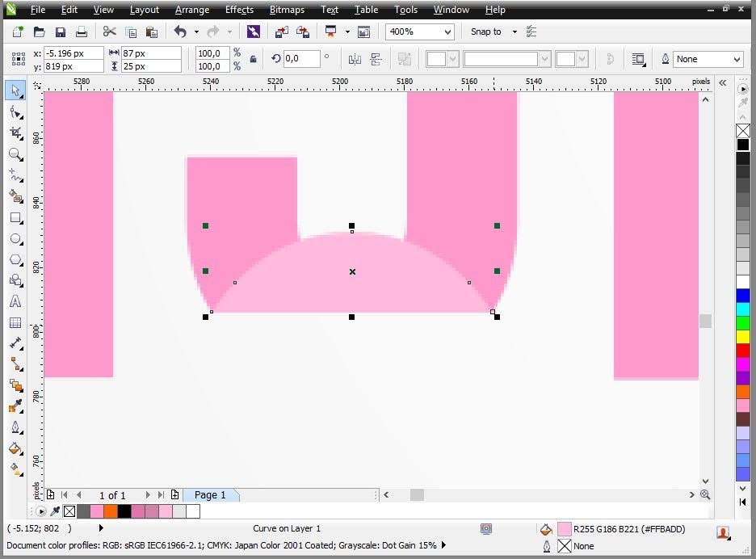Screen dimensions: 756x559
Task: Switch to the Page 1 tab
Action: (x=209, y=494)
